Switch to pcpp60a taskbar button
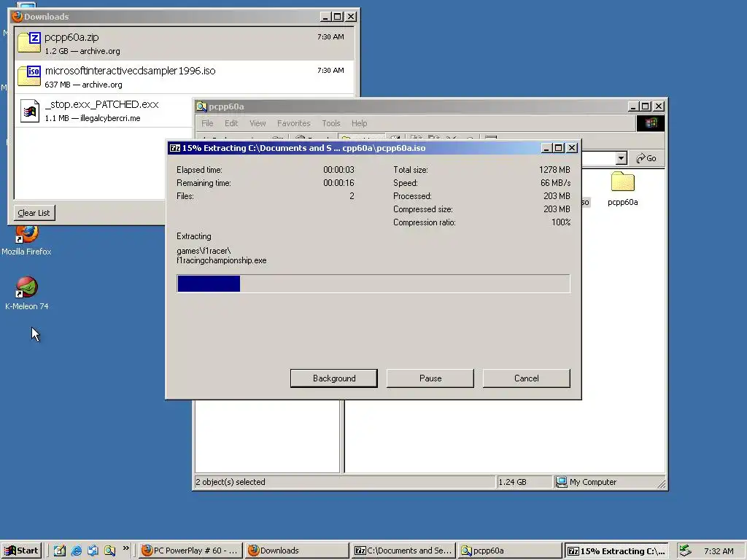 (x=510, y=551)
